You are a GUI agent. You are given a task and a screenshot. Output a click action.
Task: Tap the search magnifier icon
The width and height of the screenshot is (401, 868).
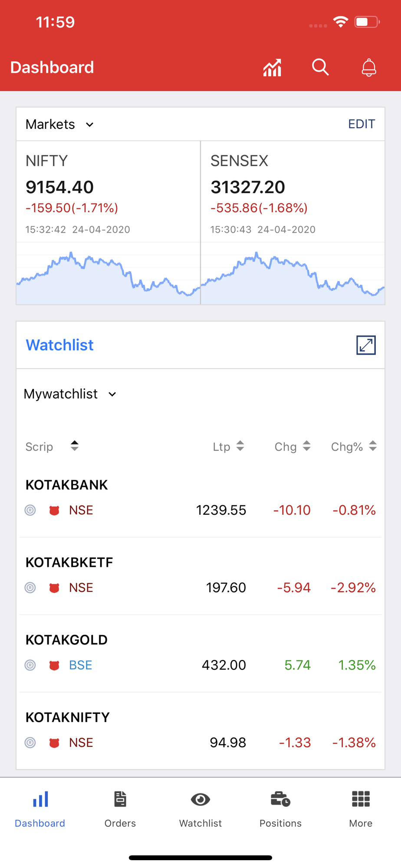pyautogui.click(x=320, y=67)
